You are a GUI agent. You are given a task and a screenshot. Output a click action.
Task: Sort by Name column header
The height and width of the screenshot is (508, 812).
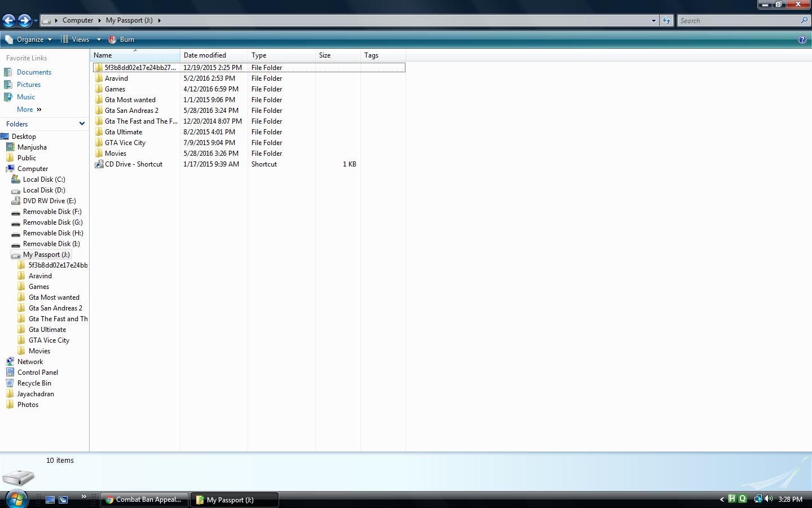135,55
